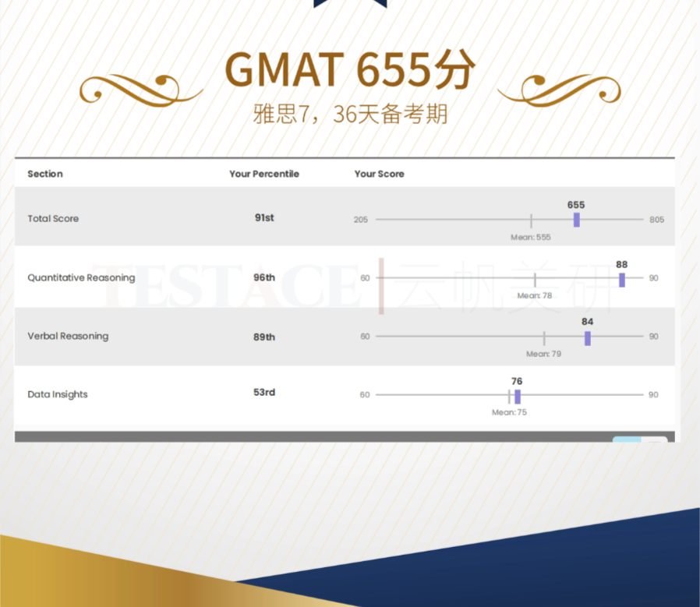Click the Verbal Reasoning mean tick mark
This screenshot has height=607, width=700.
point(544,337)
